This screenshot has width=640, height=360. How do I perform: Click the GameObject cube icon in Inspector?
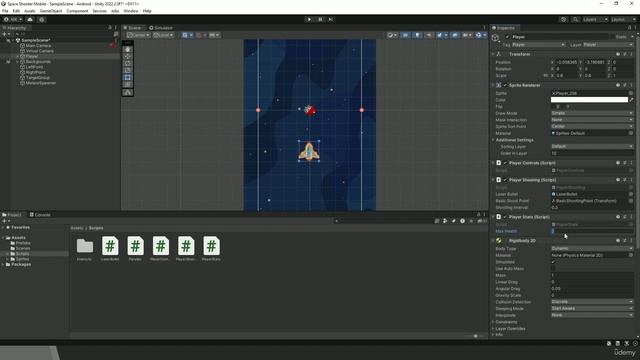(x=496, y=38)
